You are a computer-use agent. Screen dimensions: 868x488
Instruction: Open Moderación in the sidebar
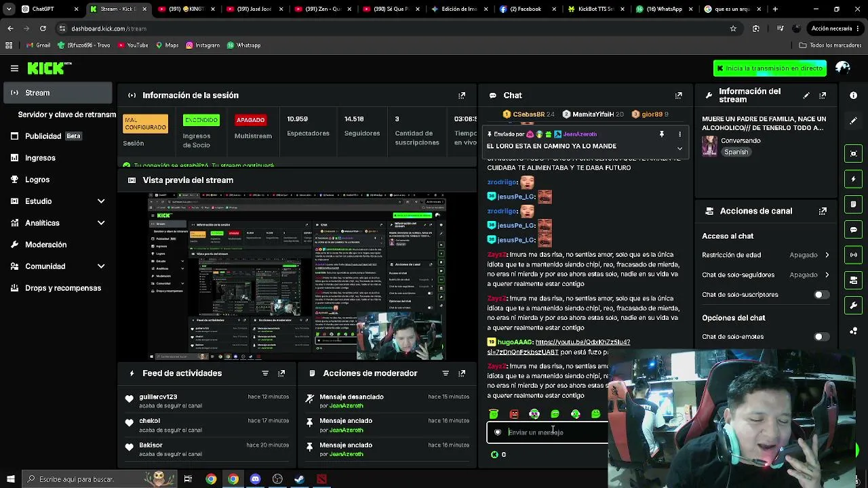tap(58, 245)
